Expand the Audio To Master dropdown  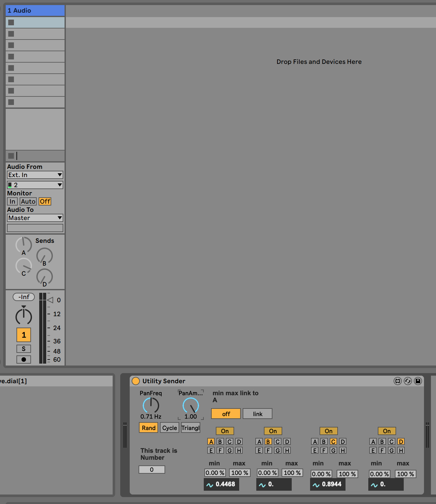[35, 218]
